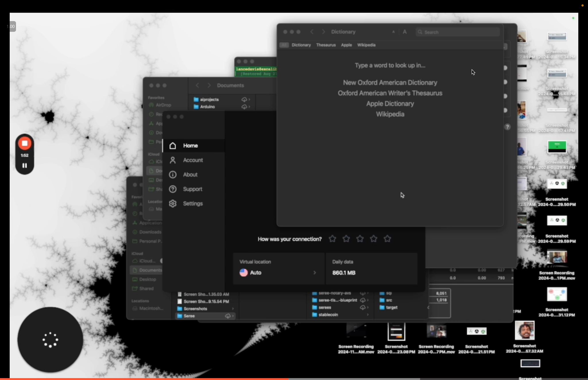
Task: Switch to the Thesaurus tab
Action: [326, 45]
